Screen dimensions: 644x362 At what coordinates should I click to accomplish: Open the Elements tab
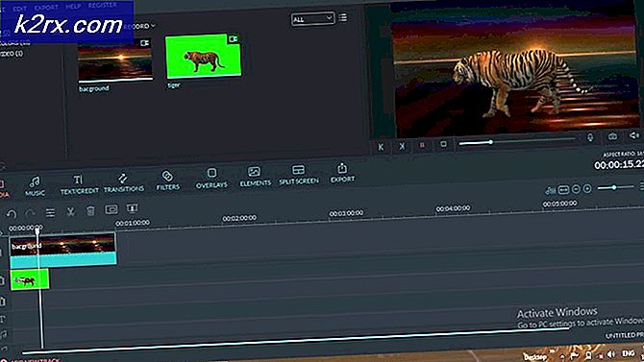[x=255, y=177]
